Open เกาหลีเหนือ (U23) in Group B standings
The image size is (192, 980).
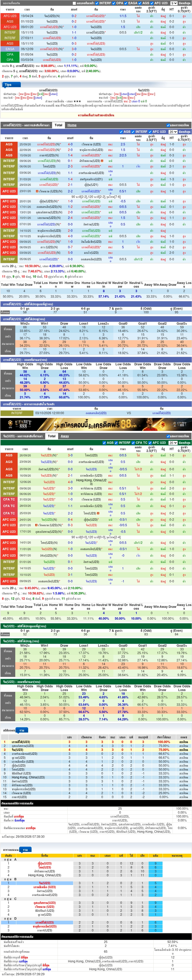point(44,887)
